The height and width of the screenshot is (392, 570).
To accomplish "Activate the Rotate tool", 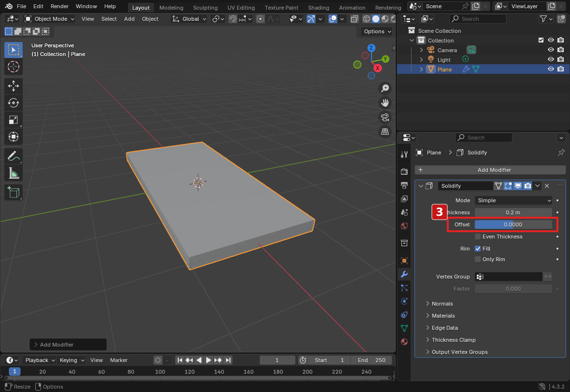I will 14,103.
